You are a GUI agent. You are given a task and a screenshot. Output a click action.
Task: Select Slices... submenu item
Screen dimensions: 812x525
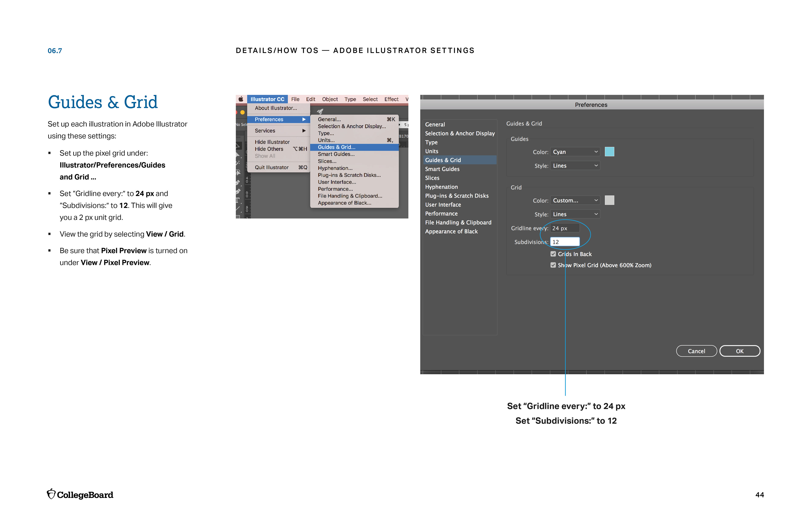click(x=354, y=161)
